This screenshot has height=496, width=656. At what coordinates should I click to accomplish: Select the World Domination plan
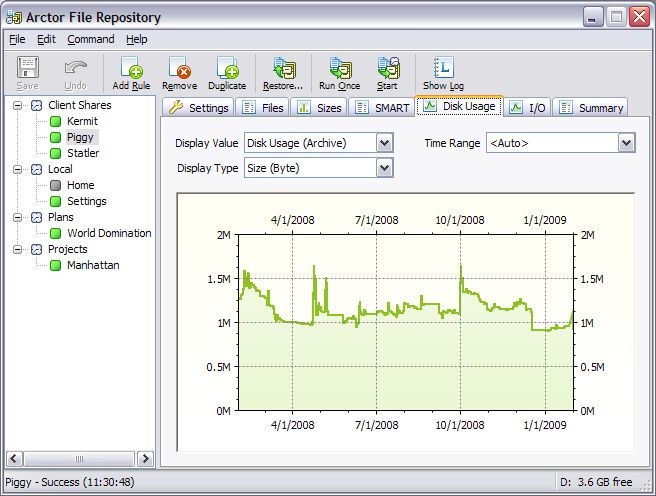tap(109, 233)
